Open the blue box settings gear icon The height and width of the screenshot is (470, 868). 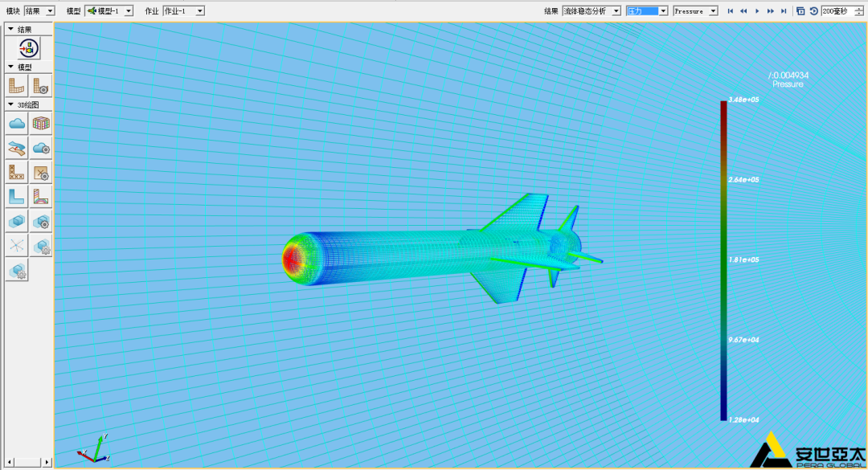[41, 222]
